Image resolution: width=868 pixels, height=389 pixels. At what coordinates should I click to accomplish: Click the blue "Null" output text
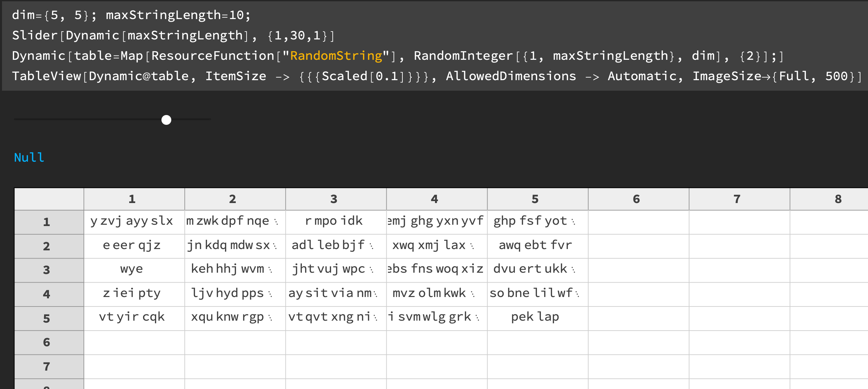pos(29,157)
